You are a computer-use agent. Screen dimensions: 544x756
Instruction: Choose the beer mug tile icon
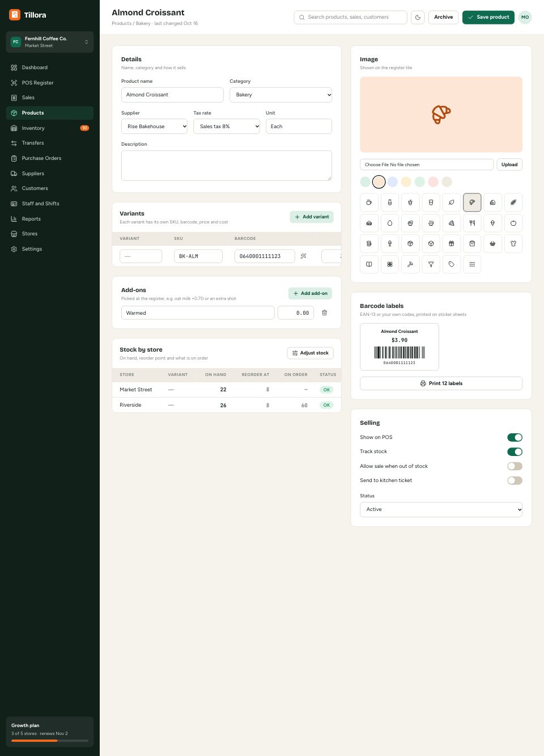click(x=369, y=243)
